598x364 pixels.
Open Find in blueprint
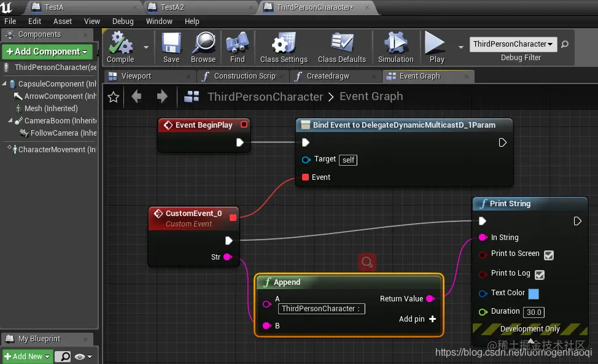237,47
